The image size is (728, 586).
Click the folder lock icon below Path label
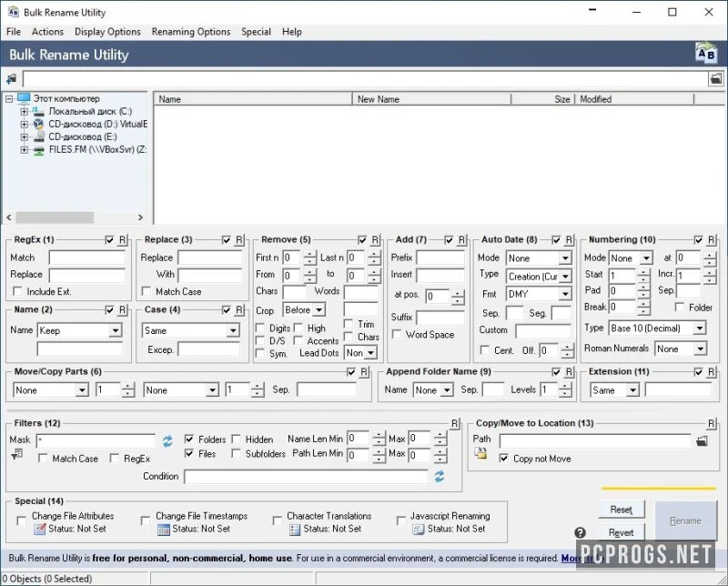[480, 453]
